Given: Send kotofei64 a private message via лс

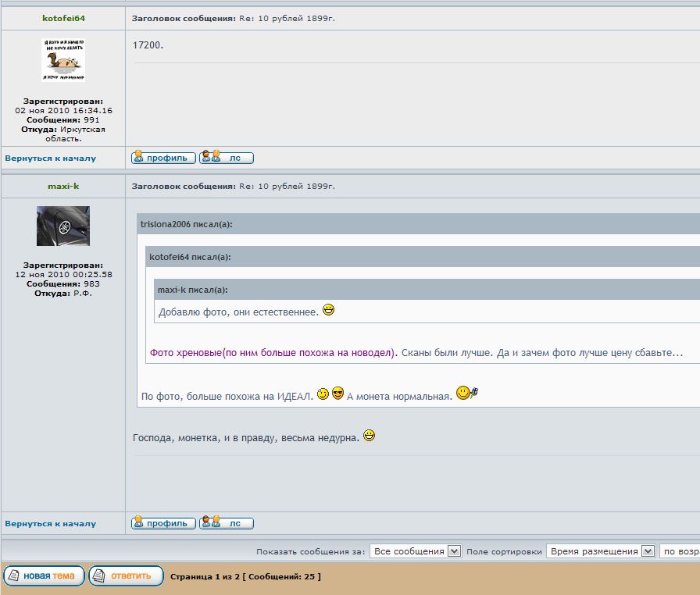Looking at the screenshot, I should pyautogui.click(x=227, y=158).
